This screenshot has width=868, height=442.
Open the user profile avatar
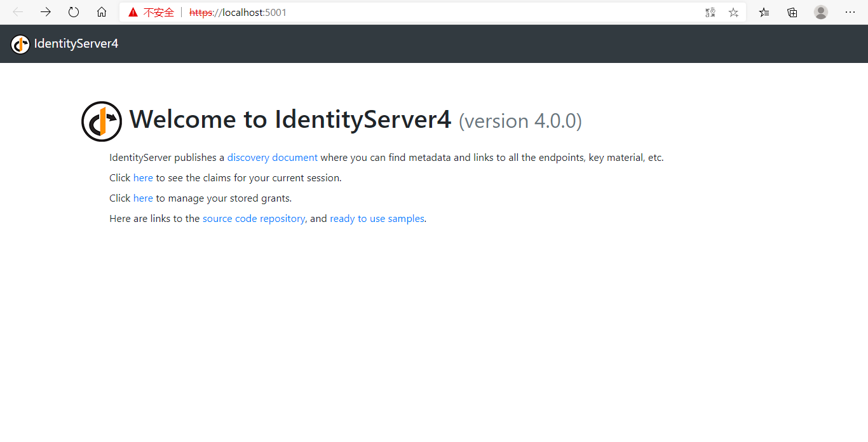tap(821, 12)
